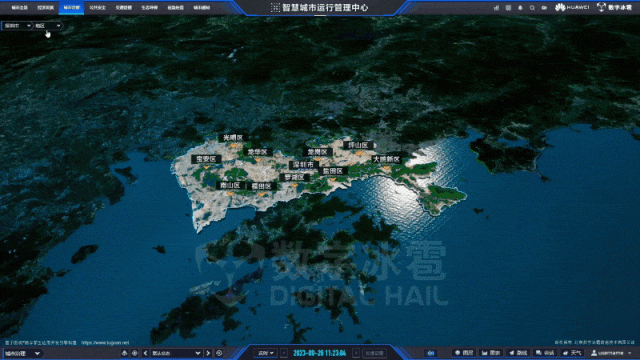
Task: Select the 坪山区 map label
Action: point(358,145)
